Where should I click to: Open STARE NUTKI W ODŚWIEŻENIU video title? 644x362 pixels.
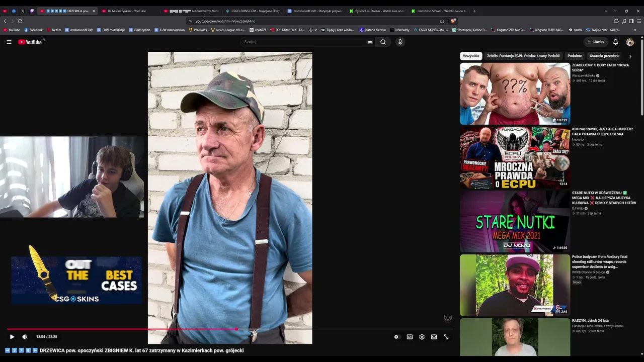point(604,198)
